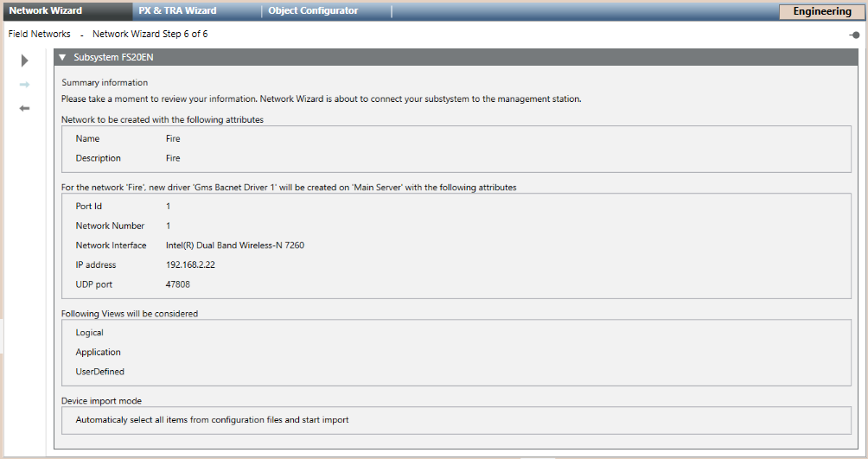The width and height of the screenshot is (868, 459).
Task: Click the Field Networks breadcrumb
Action: [39, 35]
